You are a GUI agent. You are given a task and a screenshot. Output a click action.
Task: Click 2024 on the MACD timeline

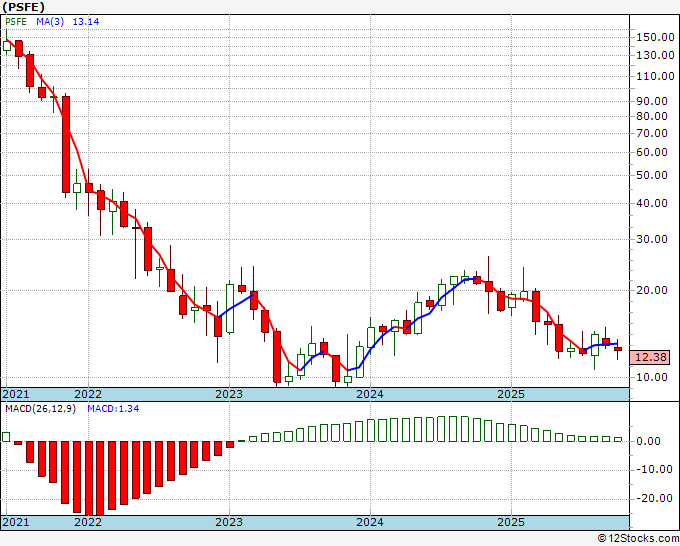[x=370, y=522]
